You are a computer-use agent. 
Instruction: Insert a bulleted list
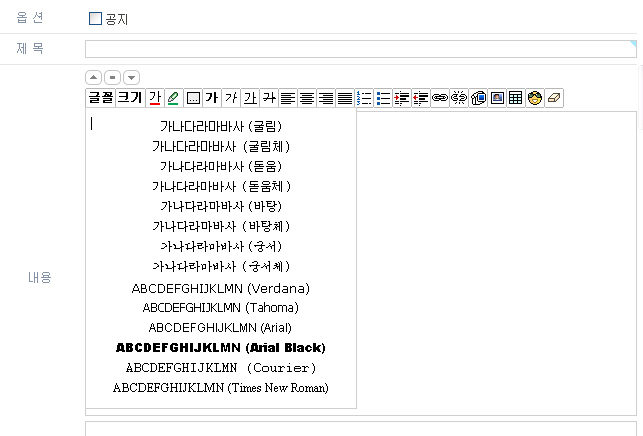[383, 98]
